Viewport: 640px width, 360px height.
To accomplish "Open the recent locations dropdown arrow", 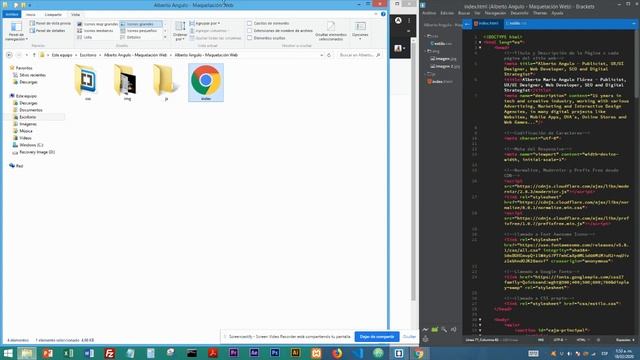I will pyautogui.click(x=27, y=55).
